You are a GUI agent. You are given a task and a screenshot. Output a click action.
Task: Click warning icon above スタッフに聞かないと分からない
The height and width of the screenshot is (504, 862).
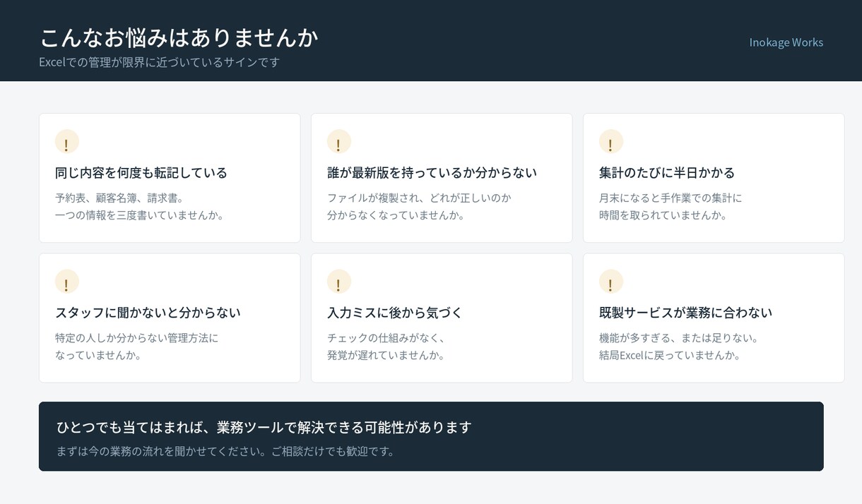(66, 281)
